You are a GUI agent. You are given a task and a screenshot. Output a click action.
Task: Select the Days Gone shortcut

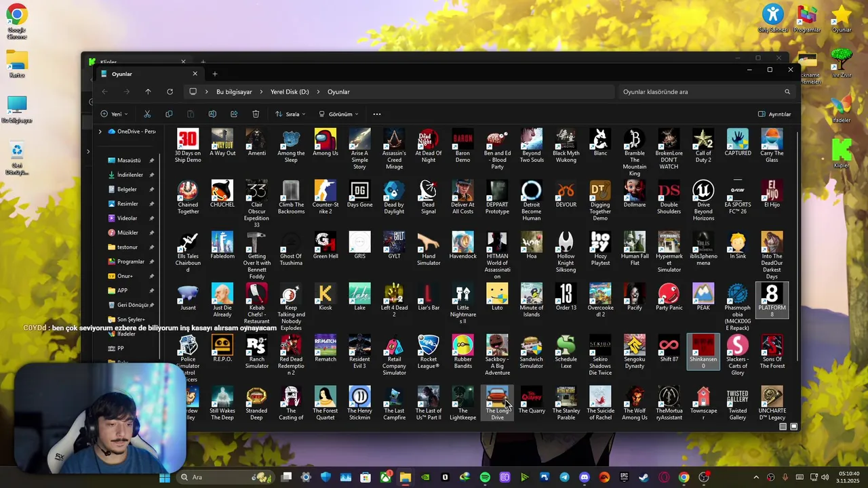point(359,195)
